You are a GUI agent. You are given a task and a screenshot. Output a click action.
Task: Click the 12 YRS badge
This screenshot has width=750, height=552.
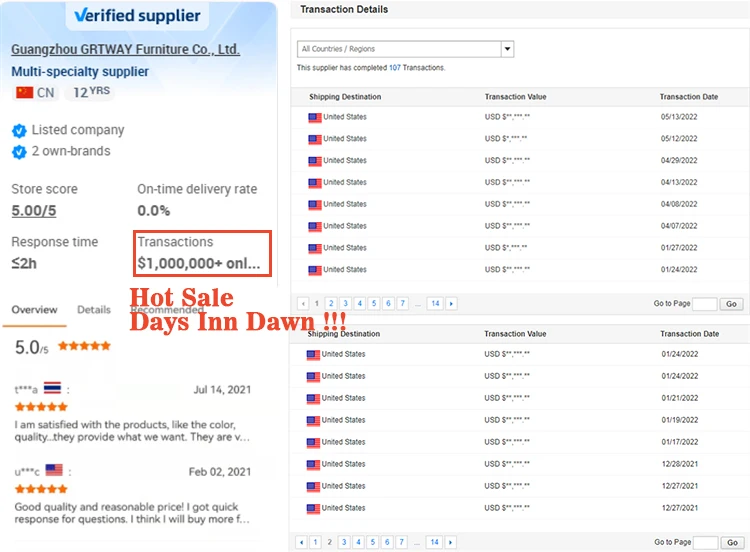91,92
